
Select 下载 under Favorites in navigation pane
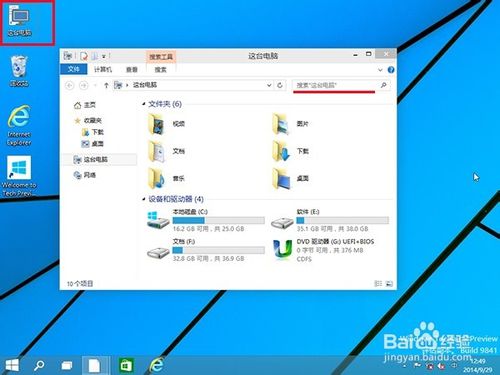pyautogui.click(x=93, y=132)
